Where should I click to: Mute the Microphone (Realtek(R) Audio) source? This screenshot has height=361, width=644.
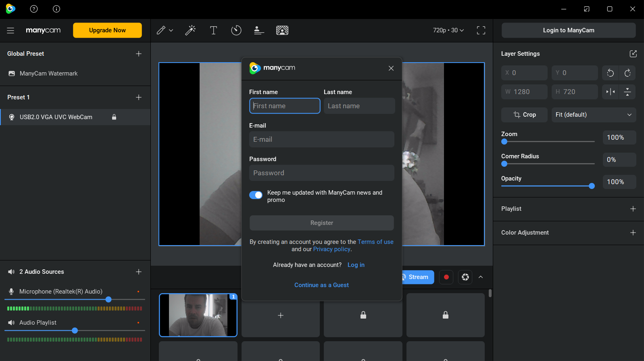(11, 292)
